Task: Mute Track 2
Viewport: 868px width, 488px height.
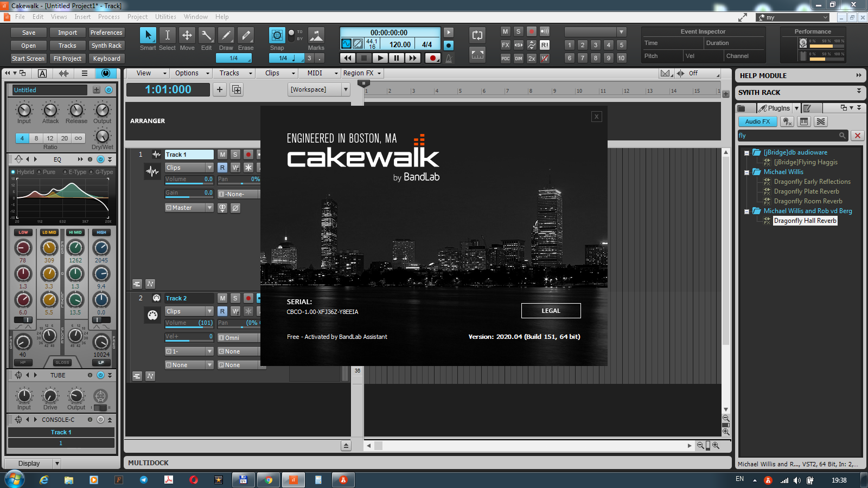Action: 222,298
